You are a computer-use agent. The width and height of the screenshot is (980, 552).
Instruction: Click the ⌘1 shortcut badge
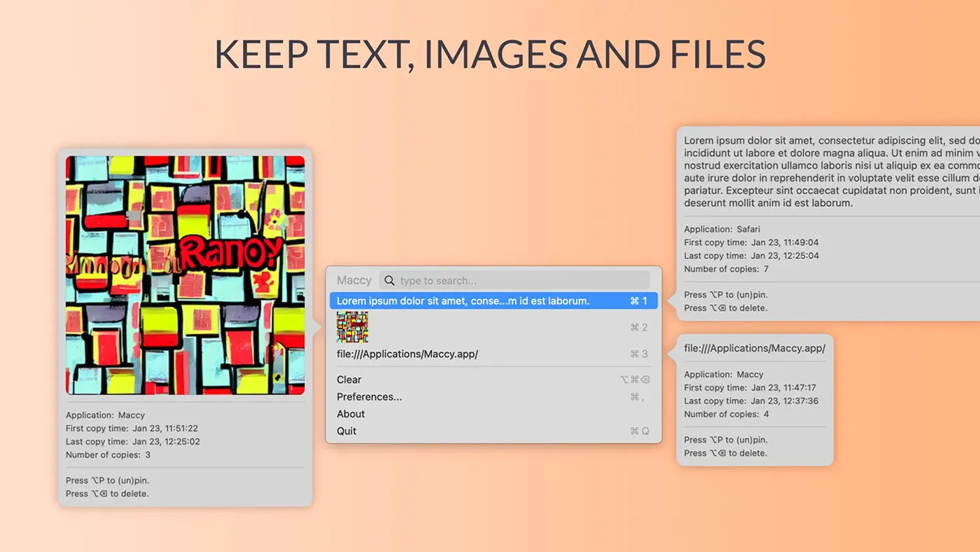pos(638,301)
